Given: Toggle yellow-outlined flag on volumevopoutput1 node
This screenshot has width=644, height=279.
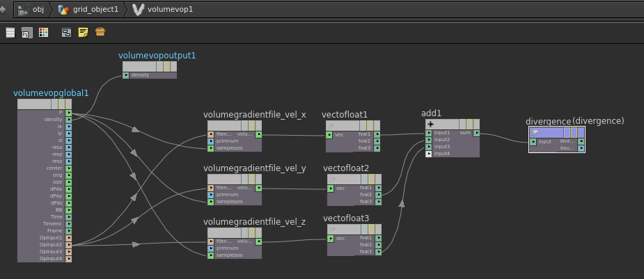Looking at the screenshot, I should [167, 67].
